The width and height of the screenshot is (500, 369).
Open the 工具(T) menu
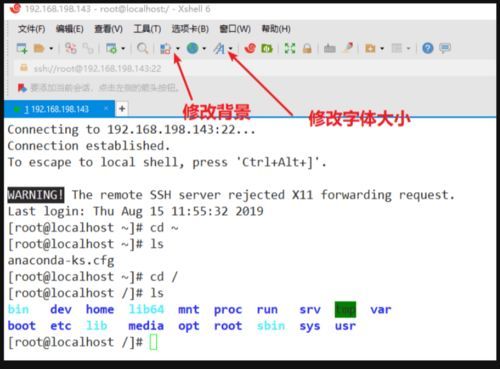[x=147, y=29]
